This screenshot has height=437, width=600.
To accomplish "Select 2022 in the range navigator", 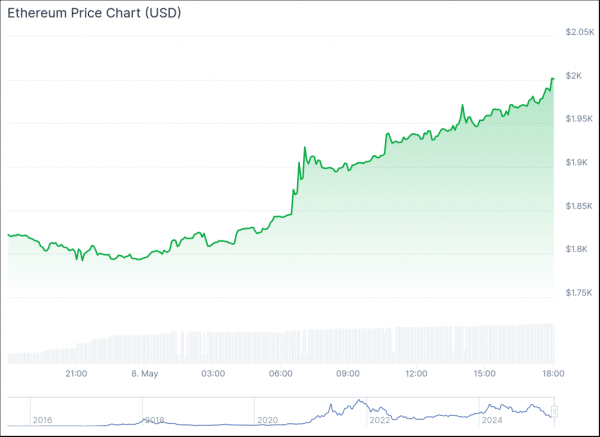I will click(380, 421).
